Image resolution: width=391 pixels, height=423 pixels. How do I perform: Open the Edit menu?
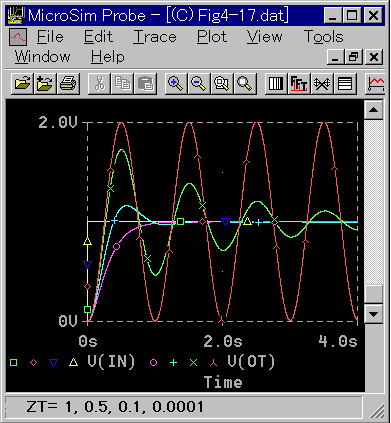pyautogui.click(x=98, y=37)
